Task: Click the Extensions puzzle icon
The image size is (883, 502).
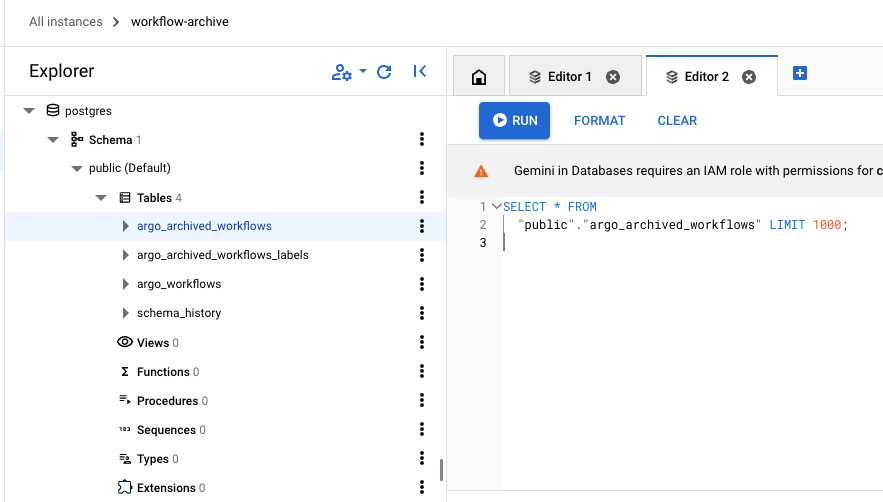Action: coord(124,487)
